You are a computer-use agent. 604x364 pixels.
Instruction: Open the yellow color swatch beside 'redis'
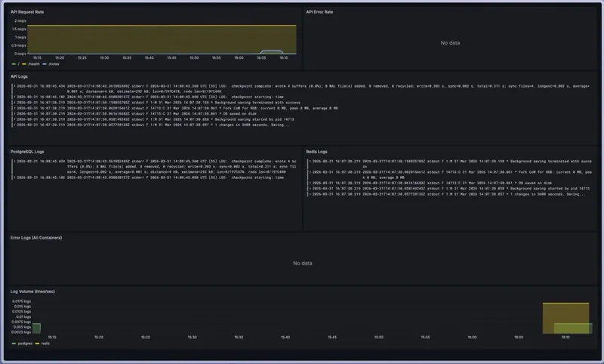[37, 343]
